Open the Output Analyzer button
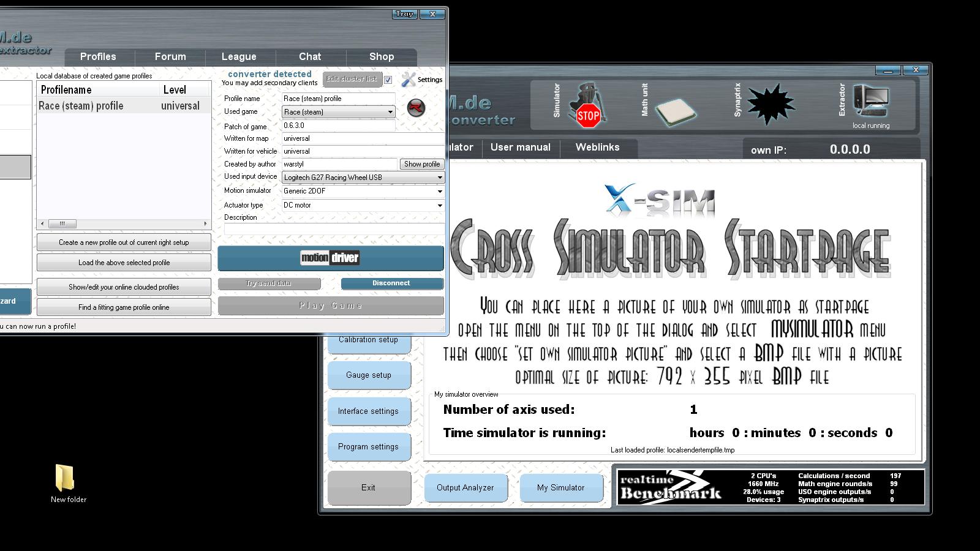Image resolution: width=980 pixels, height=551 pixels. coord(465,488)
